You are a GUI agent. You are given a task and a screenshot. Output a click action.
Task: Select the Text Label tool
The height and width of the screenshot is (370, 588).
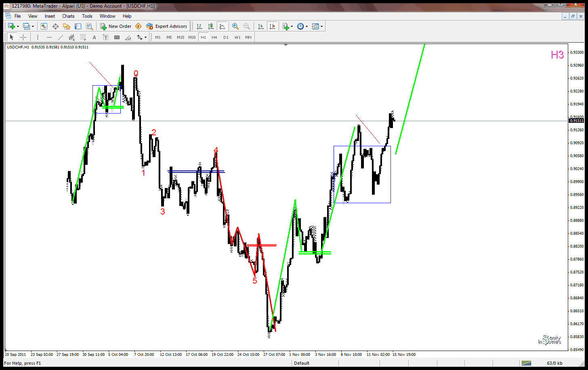[x=106, y=37]
